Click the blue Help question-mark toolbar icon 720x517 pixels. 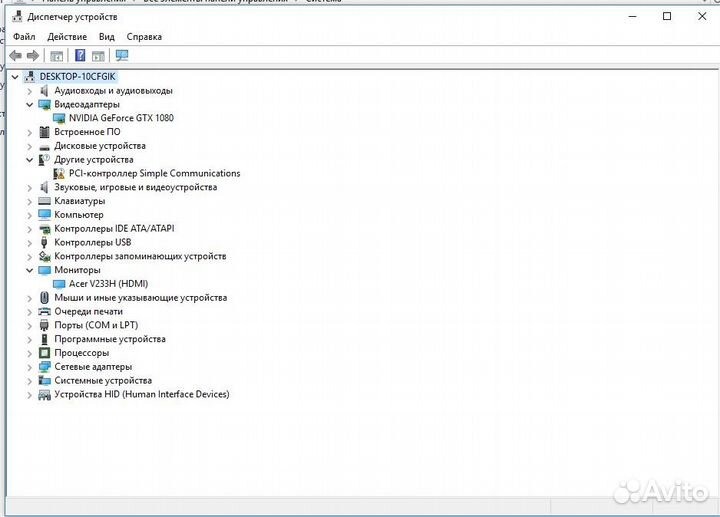pos(80,56)
